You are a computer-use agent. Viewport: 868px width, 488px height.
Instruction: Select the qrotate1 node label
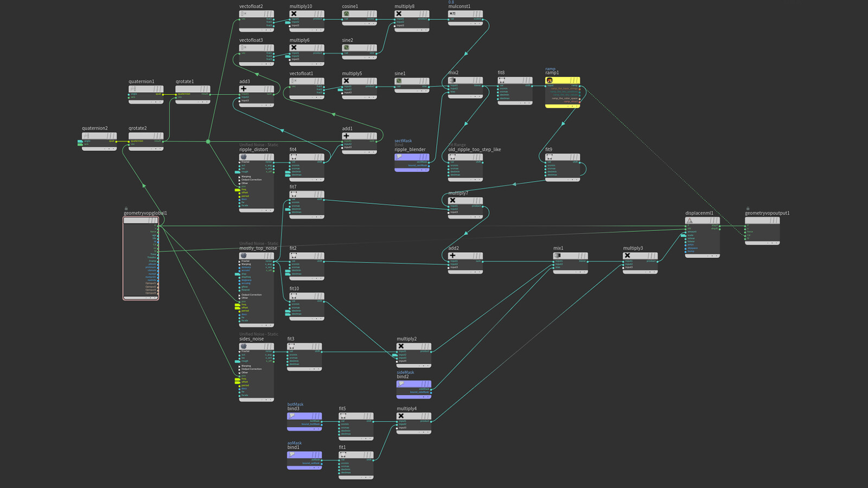click(x=184, y=82)
